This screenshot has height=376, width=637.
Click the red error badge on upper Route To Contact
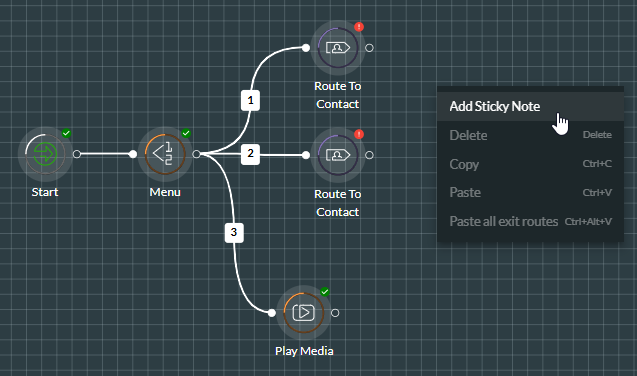pyautogui.click(x=359, y=27)
